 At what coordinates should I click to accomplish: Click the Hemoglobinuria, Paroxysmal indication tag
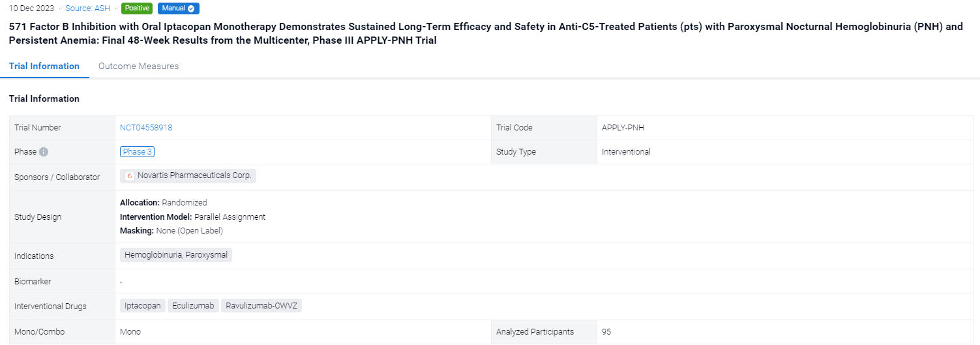point(176,255)
